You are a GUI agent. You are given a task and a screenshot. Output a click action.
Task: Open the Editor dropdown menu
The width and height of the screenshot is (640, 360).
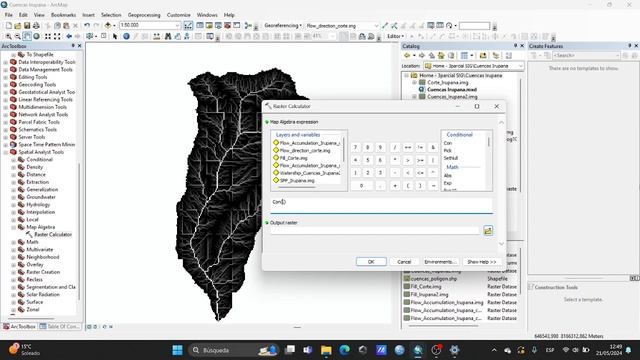click(x=395, y=36)
